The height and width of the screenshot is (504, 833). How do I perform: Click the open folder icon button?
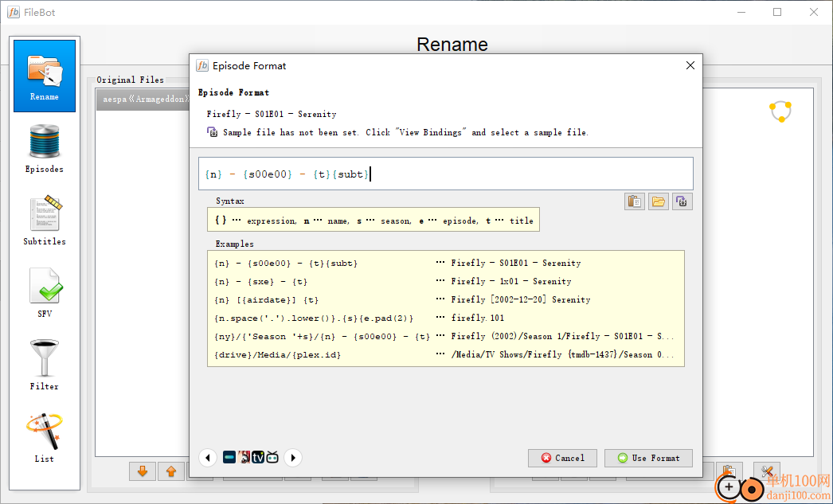(x=659, y=201)
